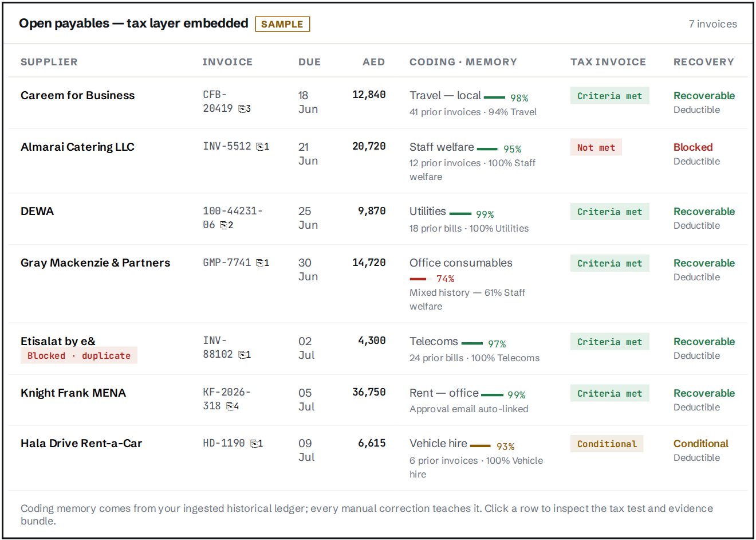The width and height of the screenshot is (756, 540).
Task: Select Hala Drive Rent-a-Car supplier
Action: 81,444
